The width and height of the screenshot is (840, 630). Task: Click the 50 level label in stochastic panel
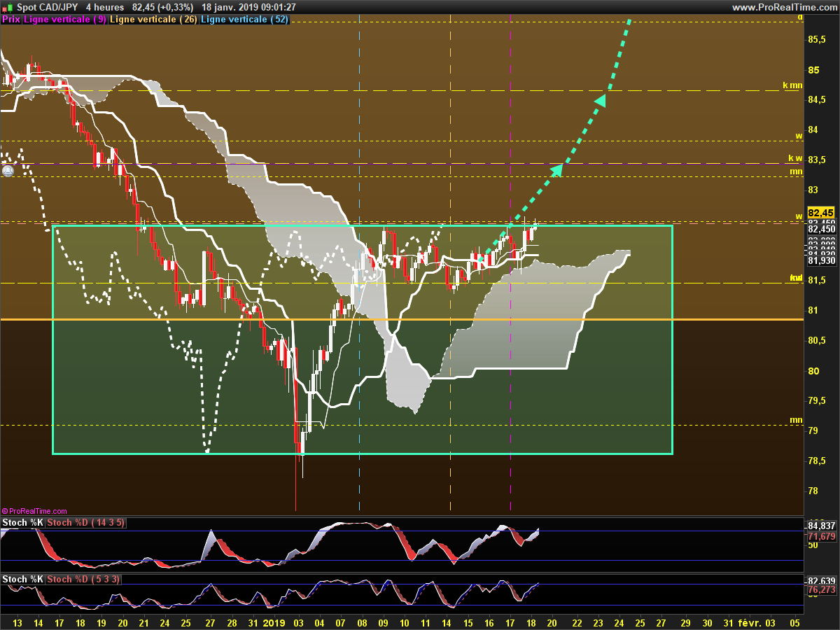tap(812, 545)
